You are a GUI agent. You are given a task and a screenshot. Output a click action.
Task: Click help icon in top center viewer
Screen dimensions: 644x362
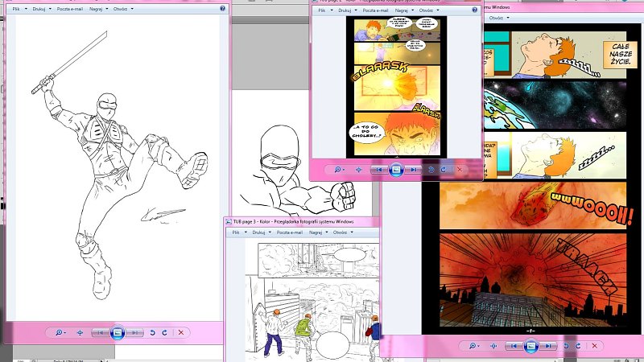(474, 10)
